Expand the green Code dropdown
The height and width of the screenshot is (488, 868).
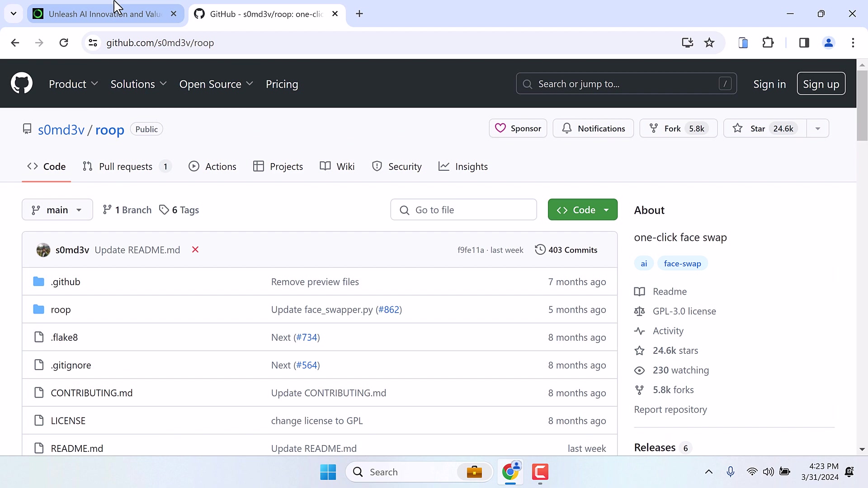pos(582,210)
